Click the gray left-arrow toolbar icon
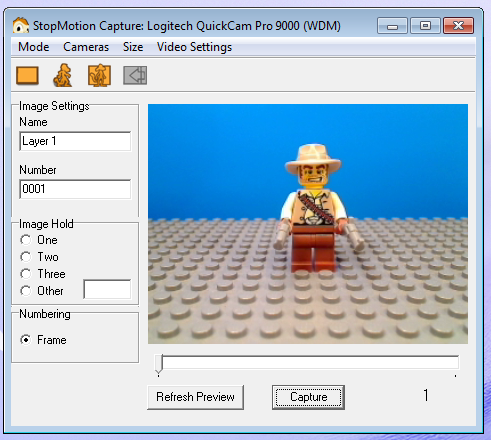The height and width of the screenshot is (440, 491). click(135, 75)
